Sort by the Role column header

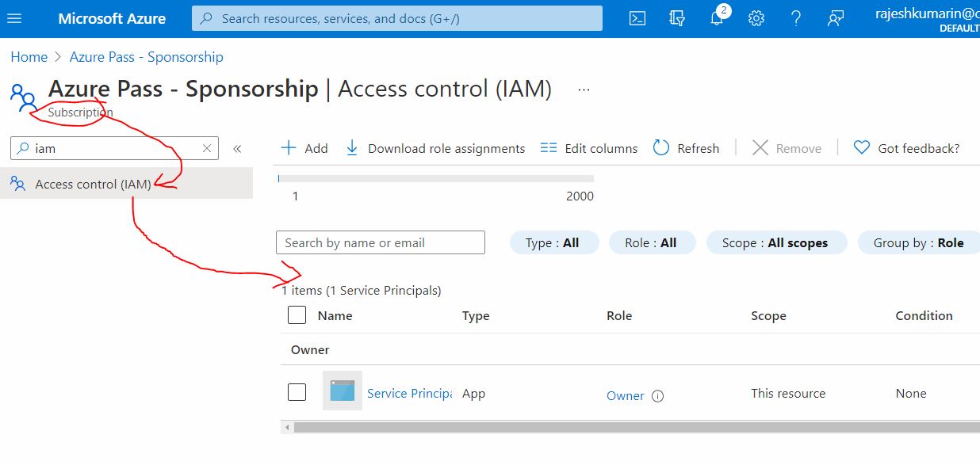[619, 315]
